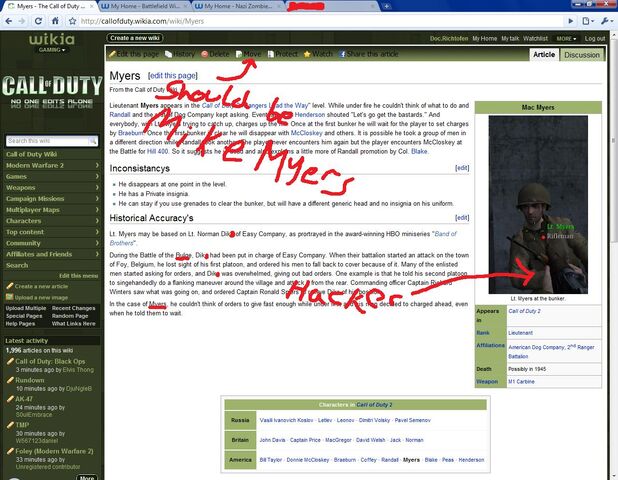This screenshot has height=480, width=618.
Task: Bookmark the page with the star icon
Action: [73, 21]
